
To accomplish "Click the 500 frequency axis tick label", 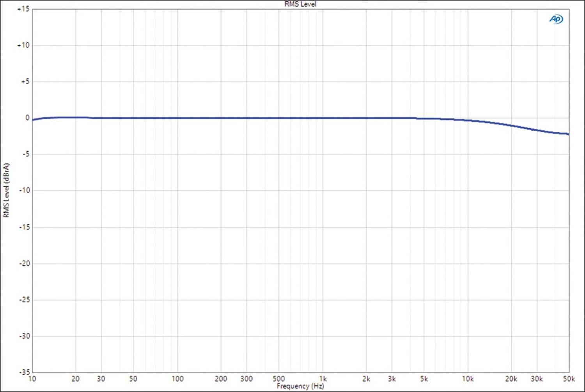I will tap(278, 379).
